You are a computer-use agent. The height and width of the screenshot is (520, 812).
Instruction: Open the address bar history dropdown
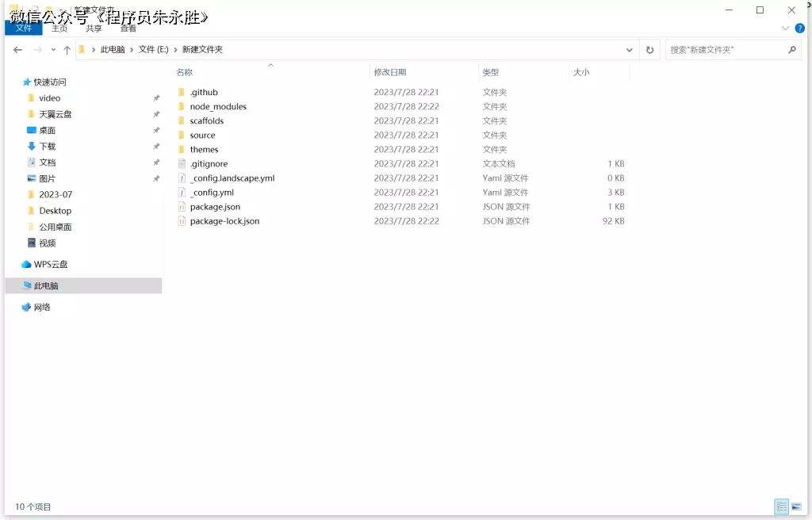point(630,49)
